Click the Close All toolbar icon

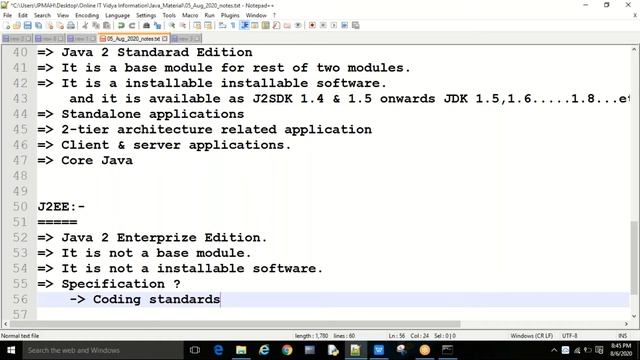60,25
